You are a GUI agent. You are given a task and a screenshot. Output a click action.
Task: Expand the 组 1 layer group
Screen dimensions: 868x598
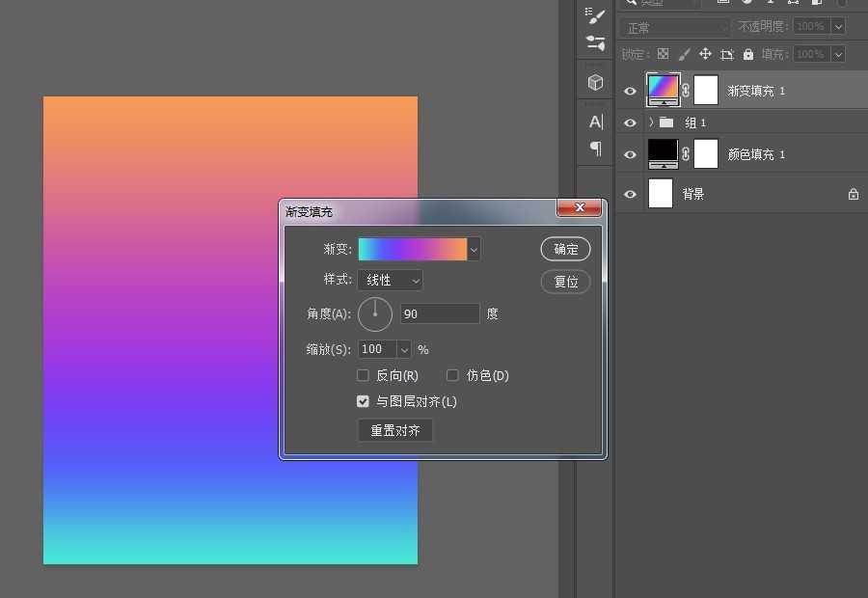[x=651, y=122]
